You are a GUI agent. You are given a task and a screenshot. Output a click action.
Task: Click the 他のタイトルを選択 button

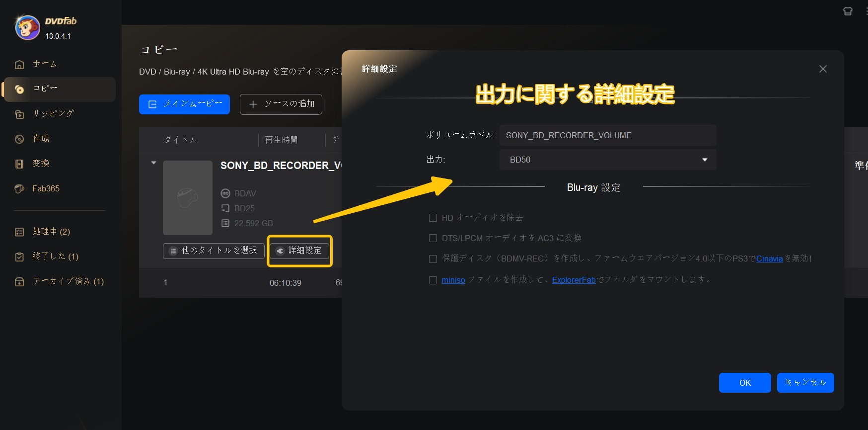214,251
